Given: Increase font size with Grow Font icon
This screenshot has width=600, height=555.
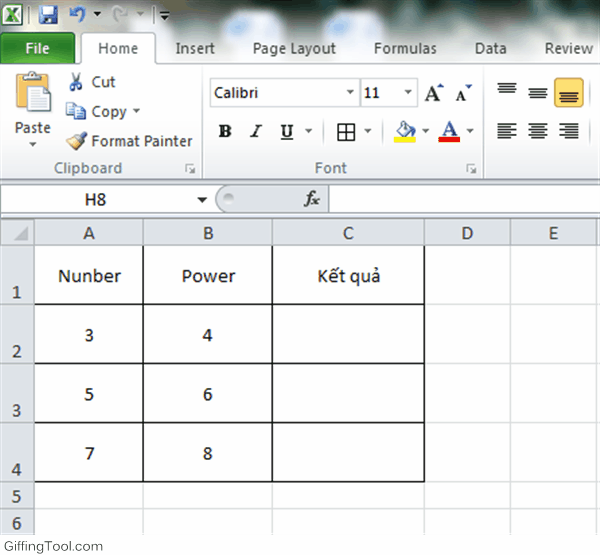Looking at the screenshot, I should (433, 93).
